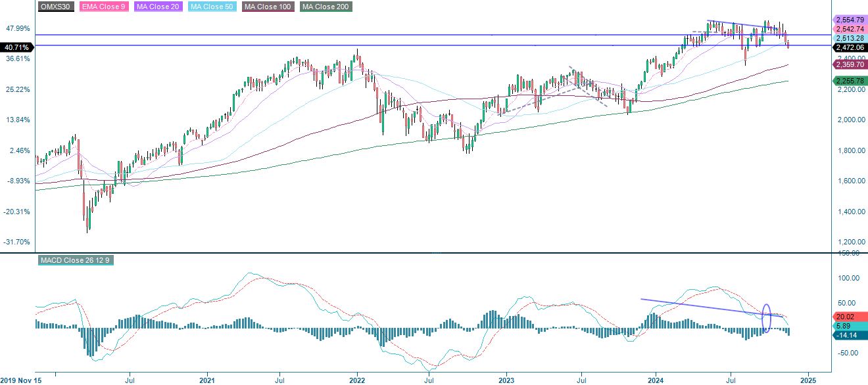Viewport: 868px width, 385px height.
Task: Select the 2021 label on time axis
Action: (x=206, y=379)
